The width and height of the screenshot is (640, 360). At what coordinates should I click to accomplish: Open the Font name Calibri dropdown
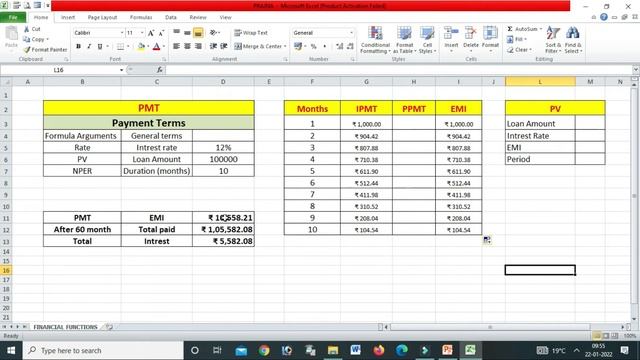122,33
